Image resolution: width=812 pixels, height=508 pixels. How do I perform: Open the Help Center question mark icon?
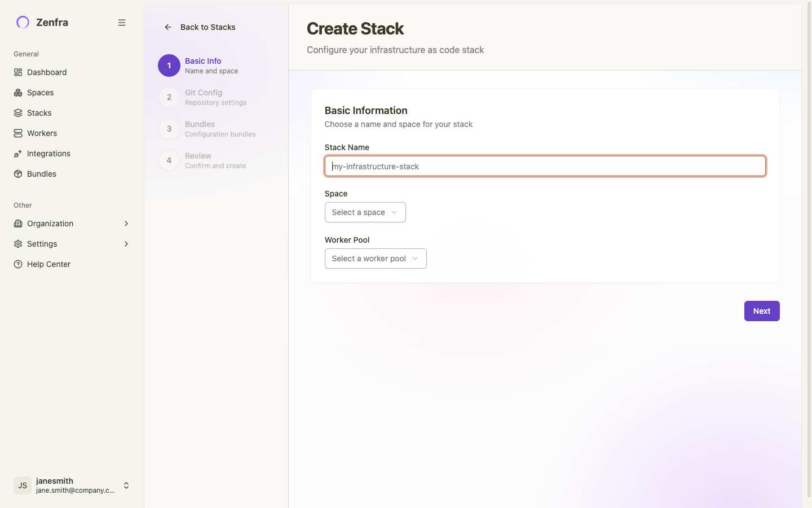click(18, 264)
